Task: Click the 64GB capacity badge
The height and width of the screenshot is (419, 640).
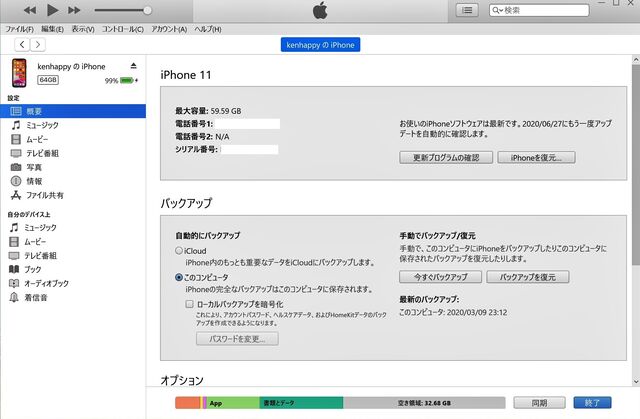Action: tap(48, 80)
